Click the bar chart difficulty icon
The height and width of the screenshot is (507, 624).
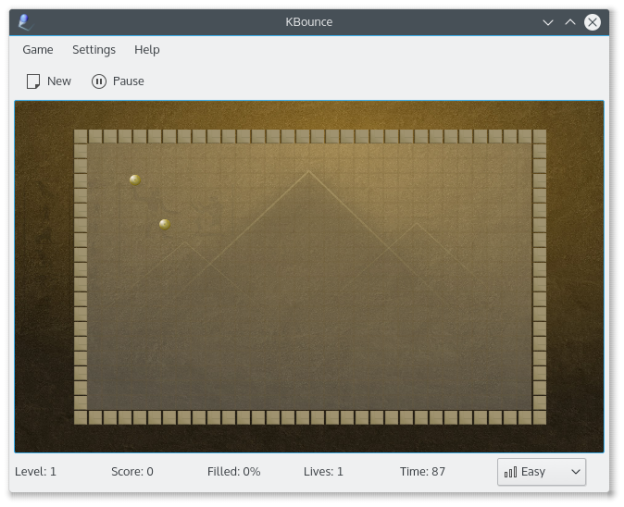tap(511, 472)
